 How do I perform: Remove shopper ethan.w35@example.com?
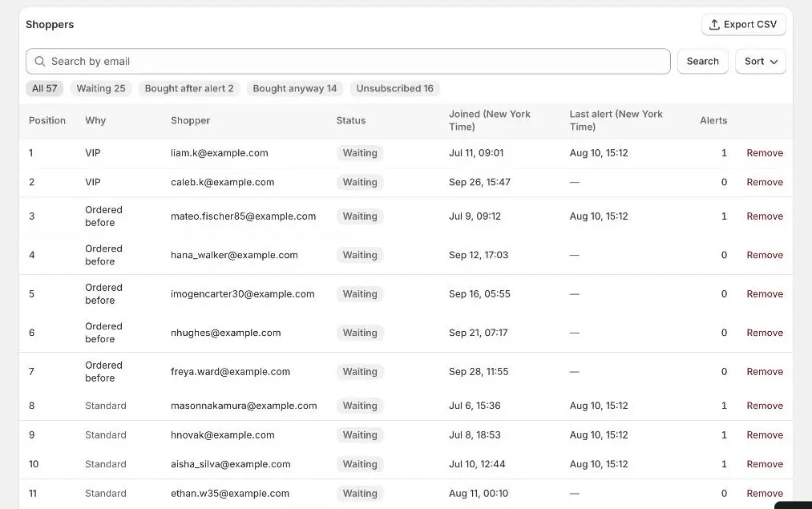coord(765,494)
